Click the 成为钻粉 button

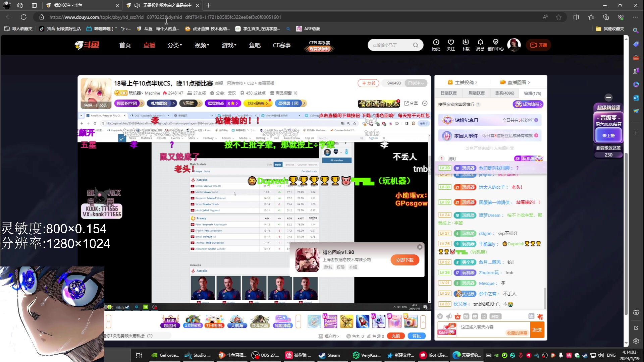528,104
